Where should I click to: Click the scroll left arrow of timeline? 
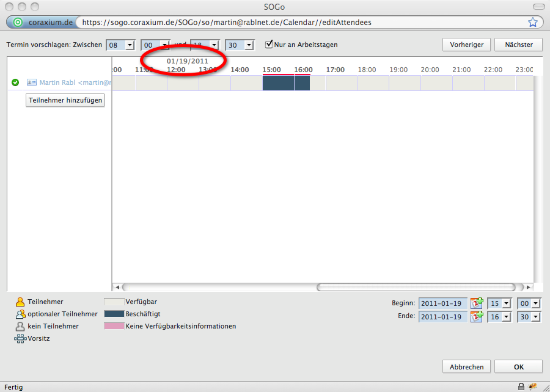tap(117, 287)
